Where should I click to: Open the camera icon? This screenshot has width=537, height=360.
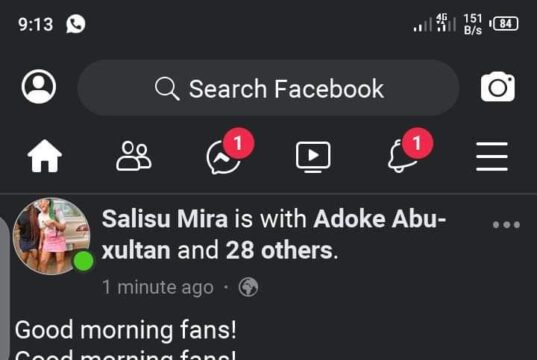coord(498,87)
